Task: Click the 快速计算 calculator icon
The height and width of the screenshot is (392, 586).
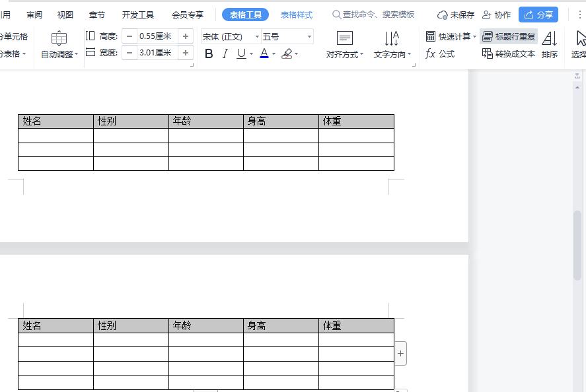Action: (x=431, y=36)
